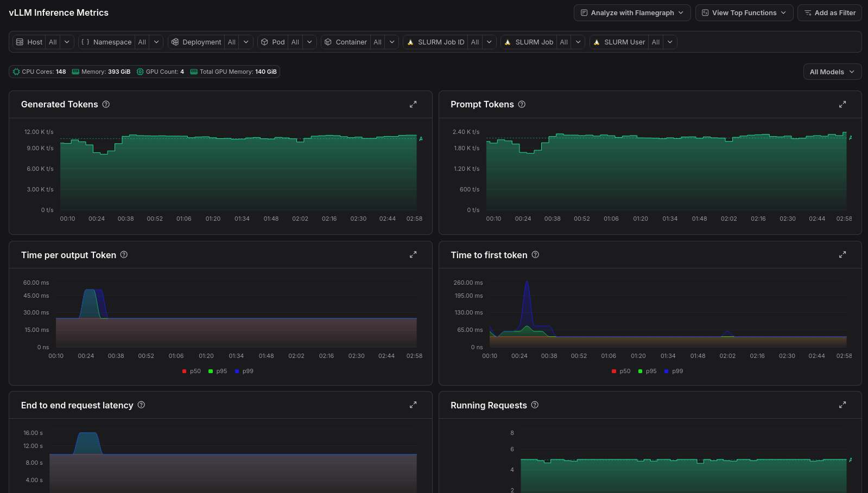
Task: Show help for End to end request latency
Action: tap(141, 405)
